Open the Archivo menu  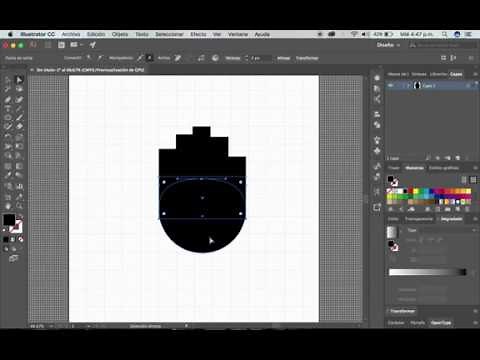click(71, 34)
